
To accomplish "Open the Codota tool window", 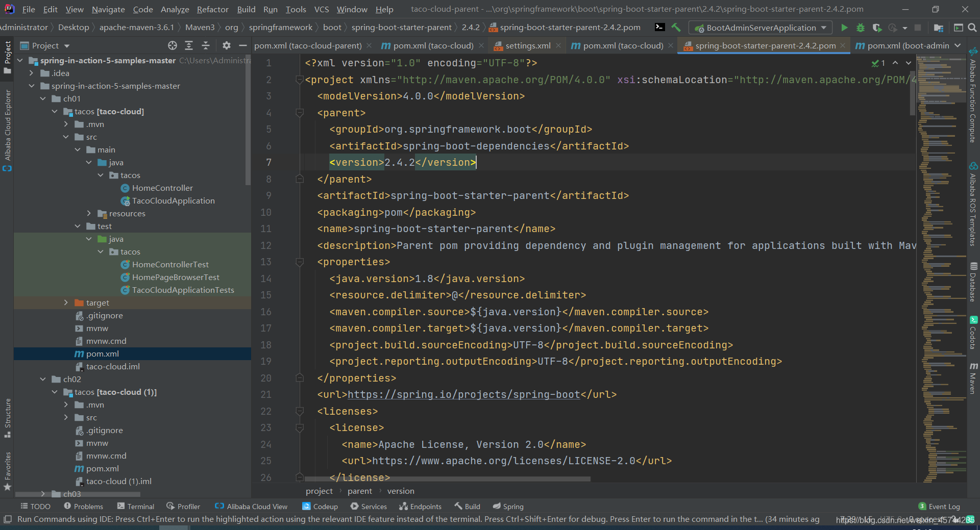I will pyautogui.click(x=973, y=333).
